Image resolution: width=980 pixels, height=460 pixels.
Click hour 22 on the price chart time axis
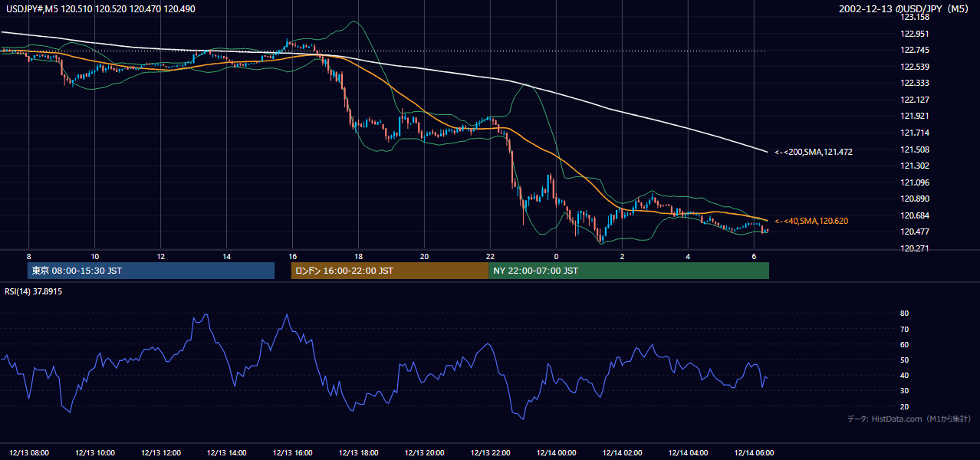491,256
